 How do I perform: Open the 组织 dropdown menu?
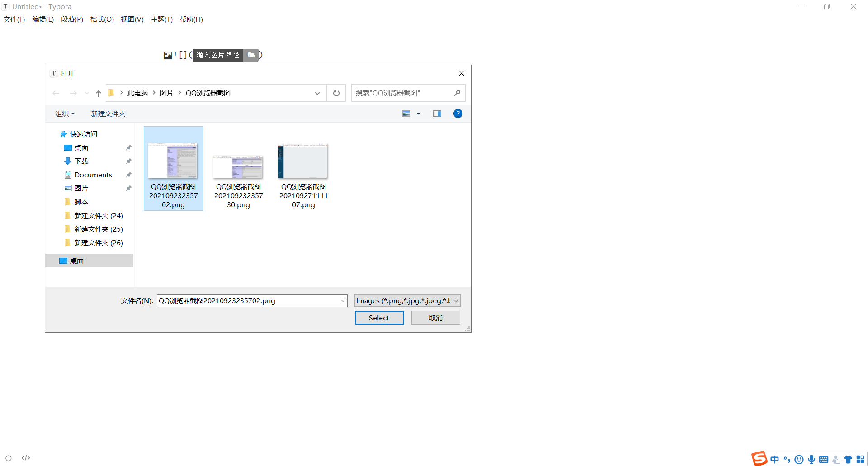tap(65, 114)
